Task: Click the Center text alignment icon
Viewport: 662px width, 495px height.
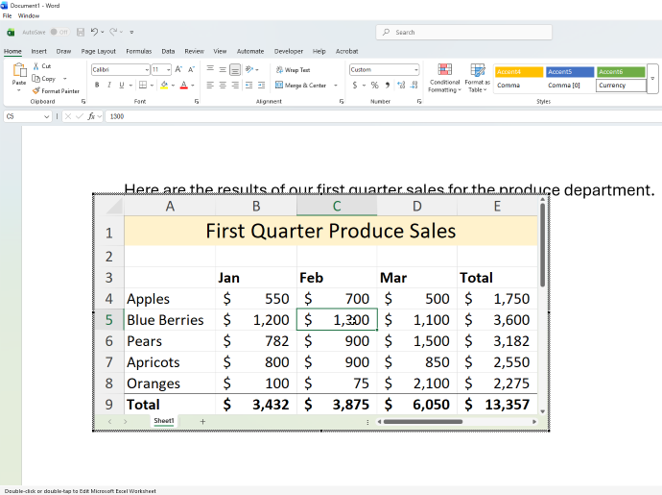Action: coord(222,85)
